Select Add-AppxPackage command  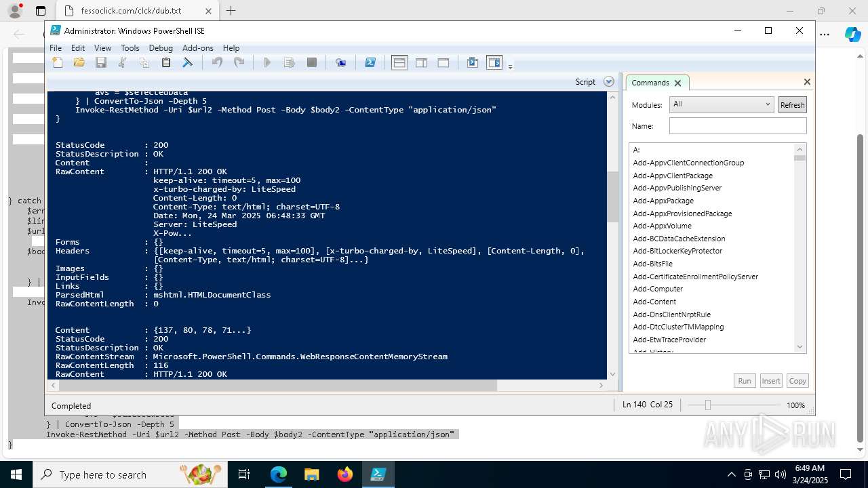663,201
